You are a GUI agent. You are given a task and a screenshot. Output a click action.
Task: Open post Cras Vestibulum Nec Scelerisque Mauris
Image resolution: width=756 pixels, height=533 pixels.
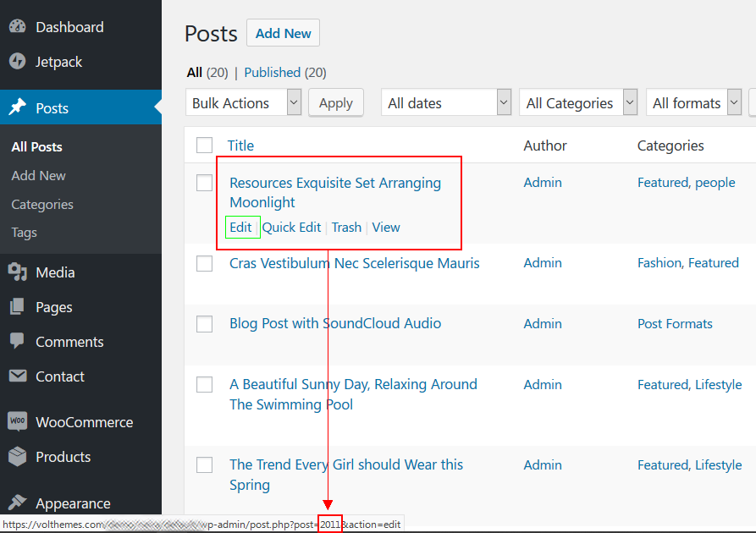[355, 263]
